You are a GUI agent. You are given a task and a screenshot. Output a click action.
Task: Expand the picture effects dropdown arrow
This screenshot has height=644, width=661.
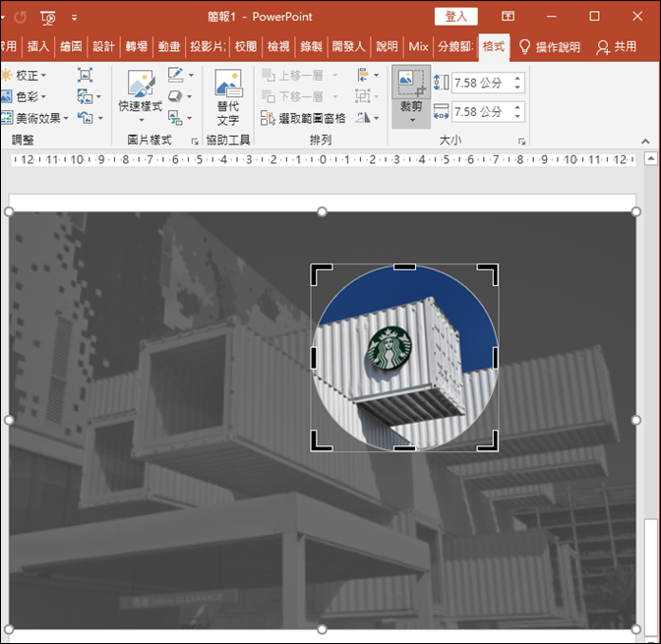click(x=189, y=97)
